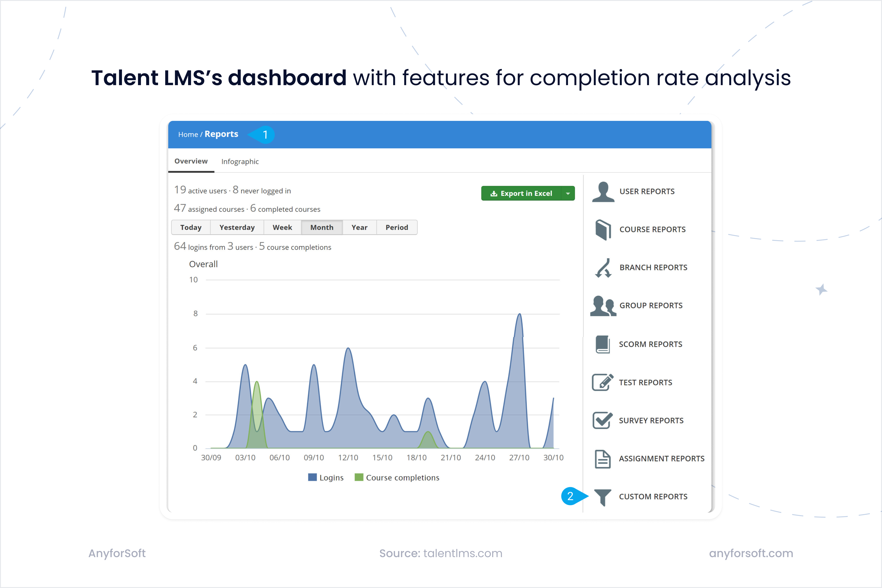
Task: Click the Course completions legend label
Action: click(403, 478)
